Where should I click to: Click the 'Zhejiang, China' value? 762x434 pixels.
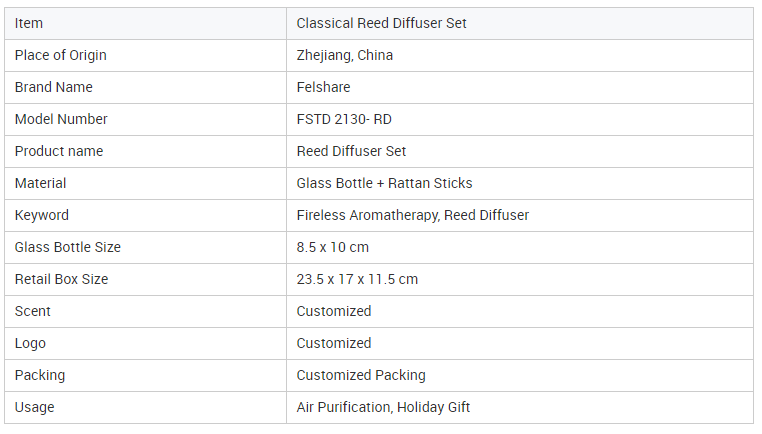coord(344,55)
